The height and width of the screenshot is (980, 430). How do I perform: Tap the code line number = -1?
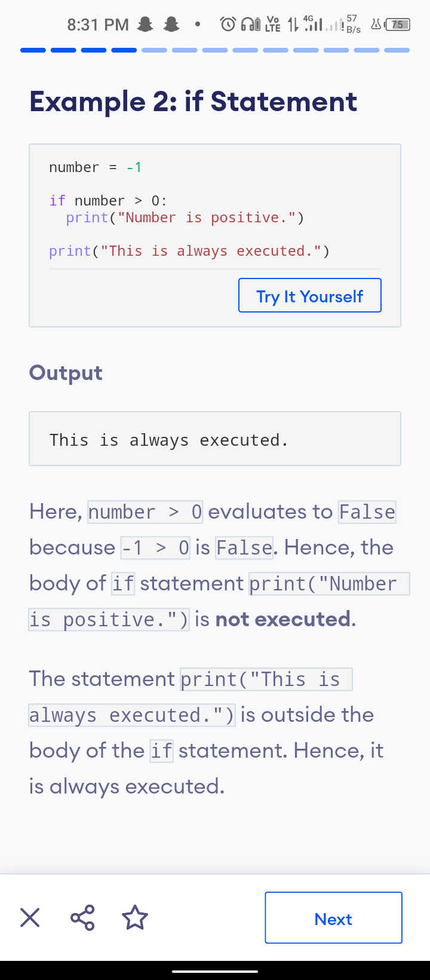pos(96,167)
